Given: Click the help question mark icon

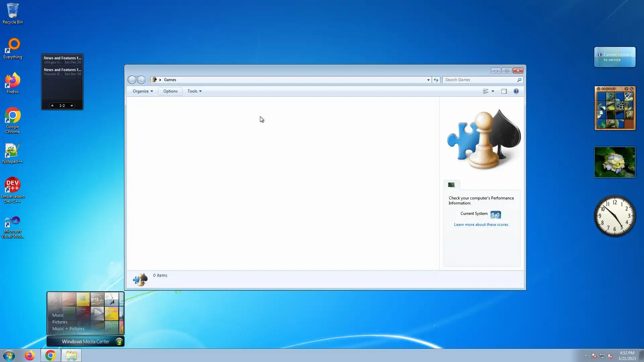Looking at the screenshot, I should (516, 91).
